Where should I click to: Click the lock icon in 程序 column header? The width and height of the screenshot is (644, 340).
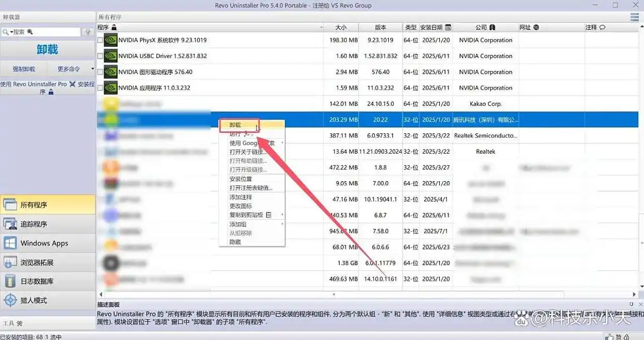[114, 28]
